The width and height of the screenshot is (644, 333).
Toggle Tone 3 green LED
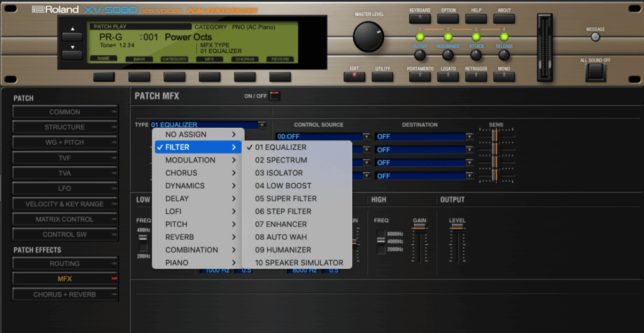(476, 37)
